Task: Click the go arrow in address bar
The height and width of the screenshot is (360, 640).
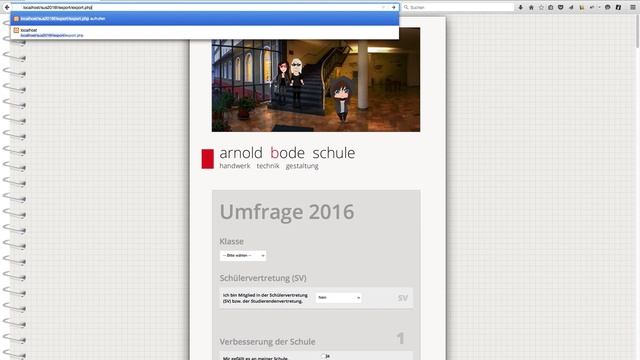Action: (393, 7)
